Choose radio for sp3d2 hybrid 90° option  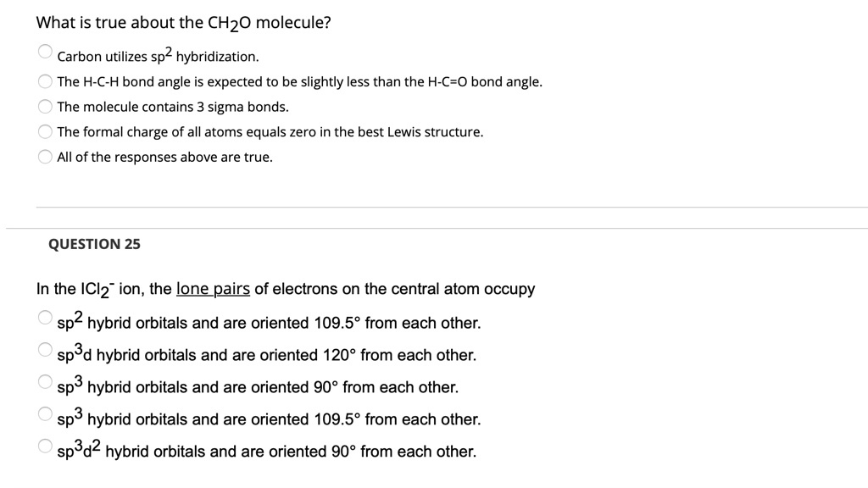tap(46, 446)
